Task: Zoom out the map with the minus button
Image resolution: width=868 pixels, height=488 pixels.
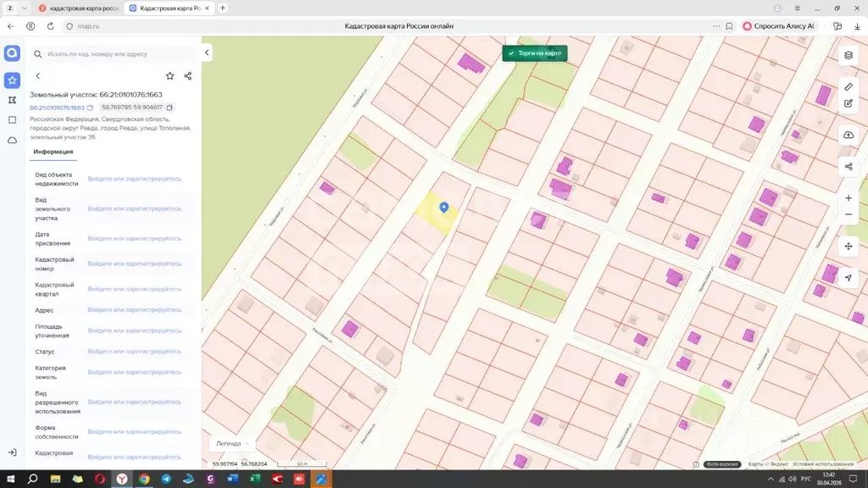Action: point(848,214)
